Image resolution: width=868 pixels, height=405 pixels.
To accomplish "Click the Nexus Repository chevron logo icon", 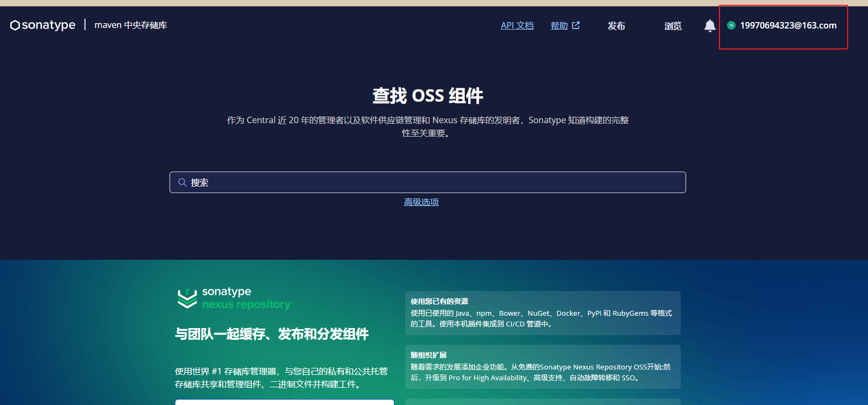I will pyautogui.click(x=187, y=299).
